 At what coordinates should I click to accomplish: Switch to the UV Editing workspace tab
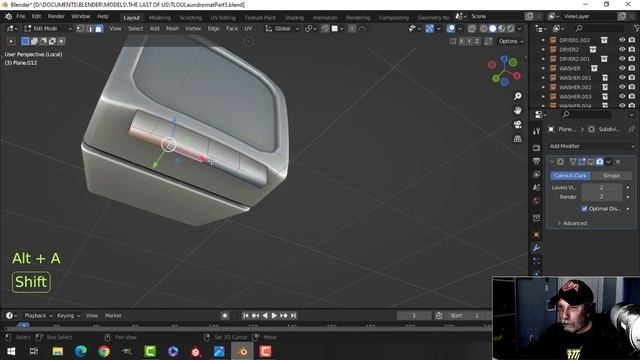click(223, 18)
